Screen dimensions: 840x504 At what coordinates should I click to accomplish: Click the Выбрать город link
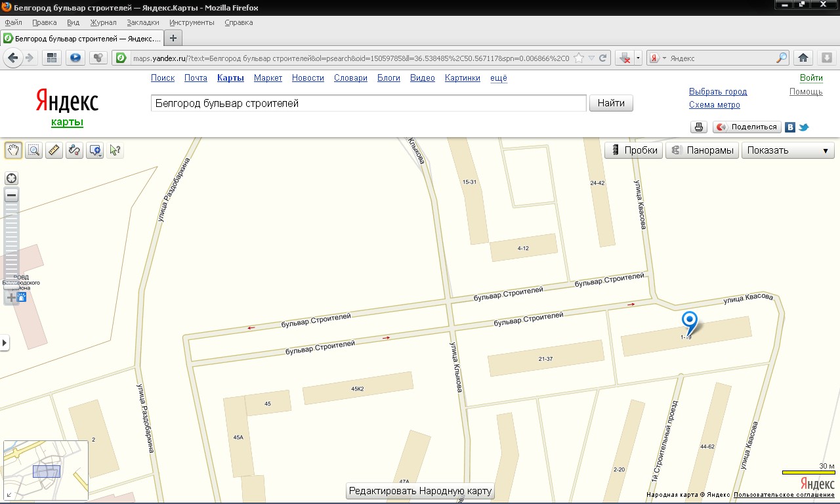[x=718, y=92]
